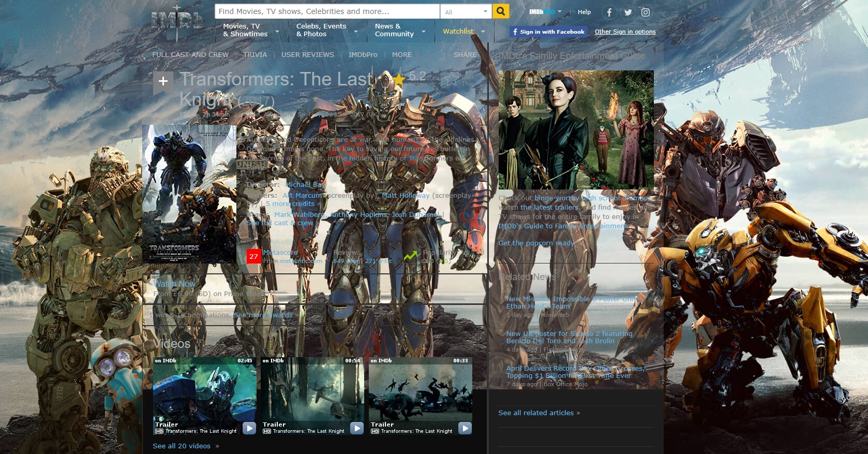The height and width of the screenshot is (454, 868).
Task: Open metacritic.com link
Action: 301,261
